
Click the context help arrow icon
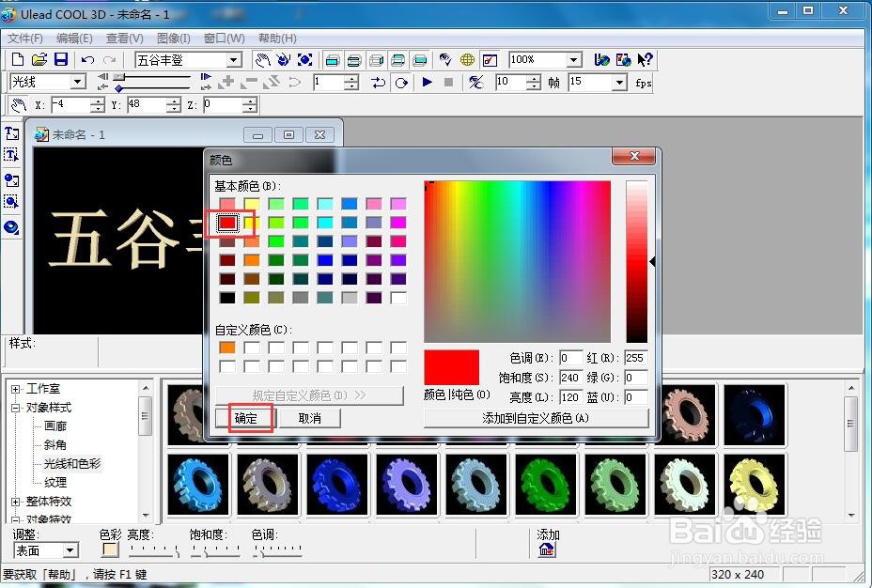[645, 59]
